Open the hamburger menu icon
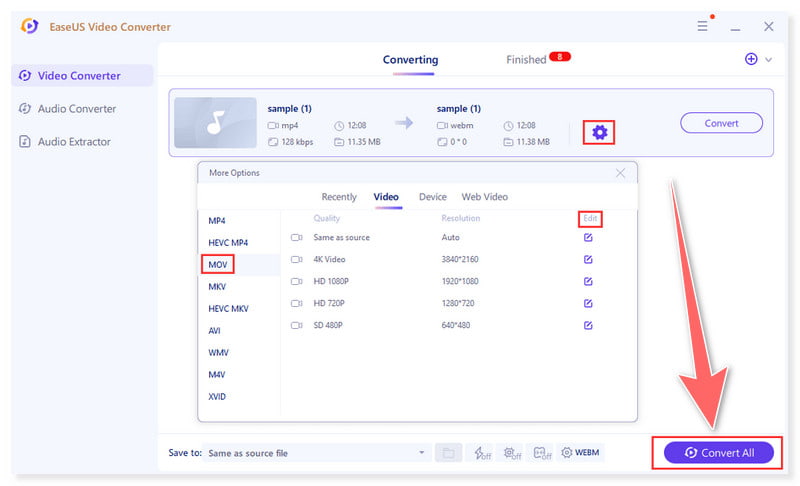 tap(702, 27)
